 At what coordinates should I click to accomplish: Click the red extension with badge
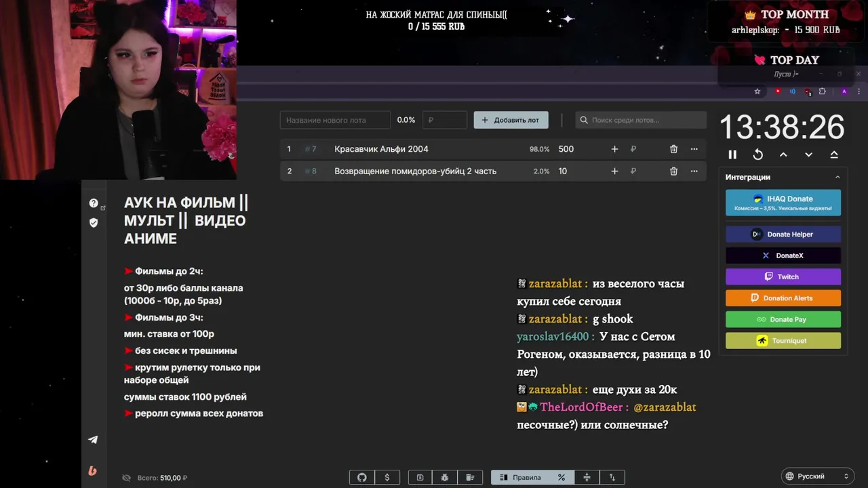point(808,91)
